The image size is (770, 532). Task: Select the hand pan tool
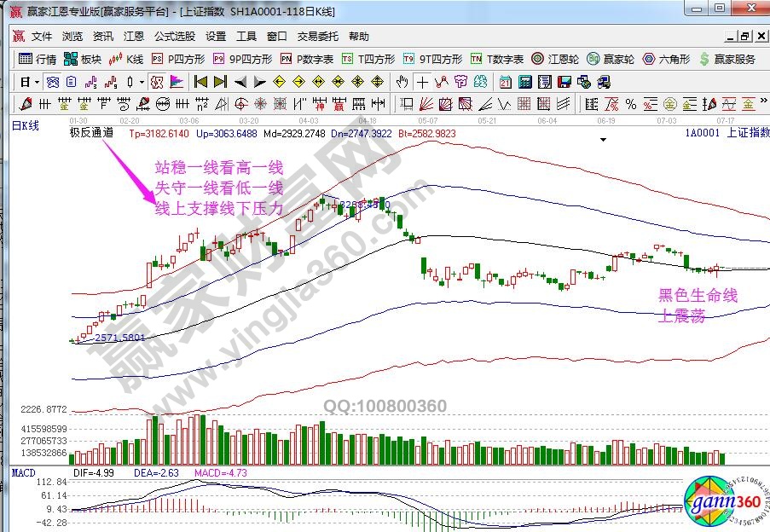[402, 82]
